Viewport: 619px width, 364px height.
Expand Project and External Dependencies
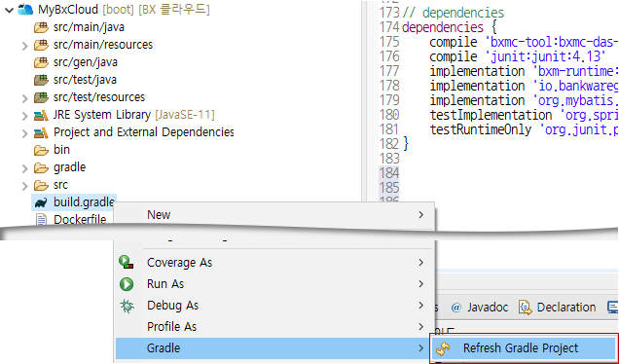(x=25, y=133)
